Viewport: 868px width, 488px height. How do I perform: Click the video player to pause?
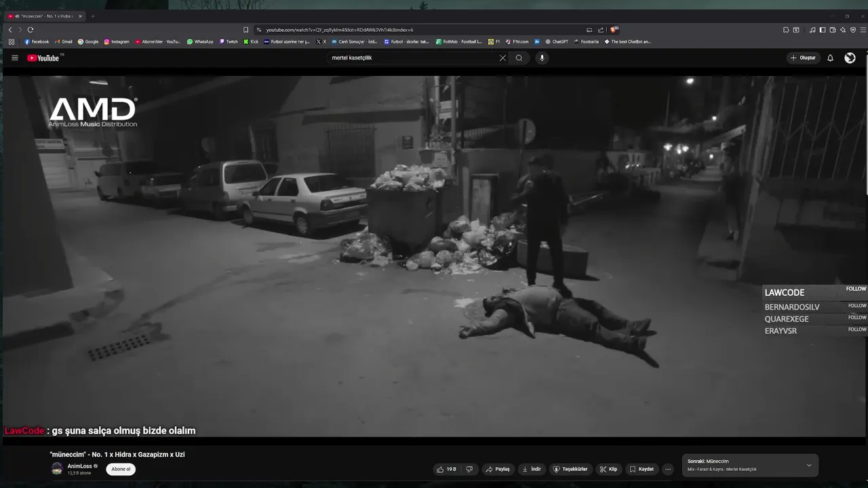tap(434, 256)
